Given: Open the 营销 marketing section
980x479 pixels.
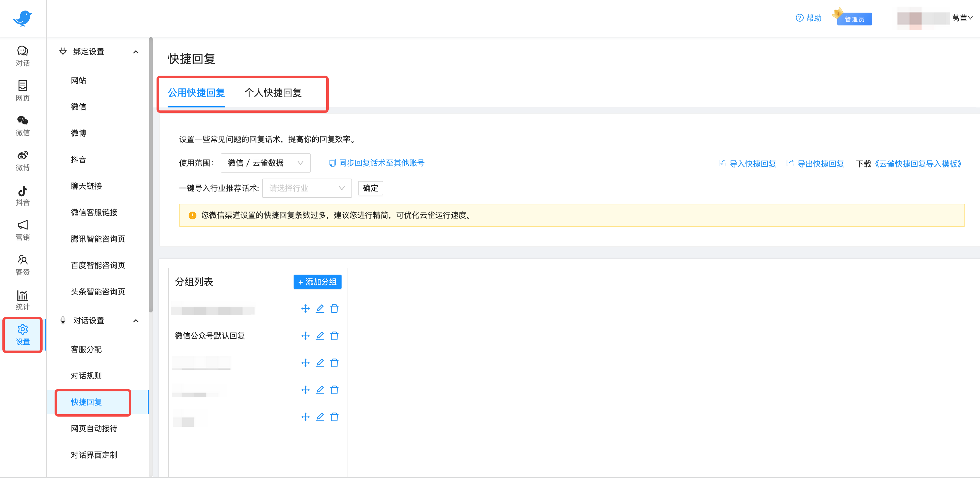Looking at the screenshot, I should pos(22,230).
